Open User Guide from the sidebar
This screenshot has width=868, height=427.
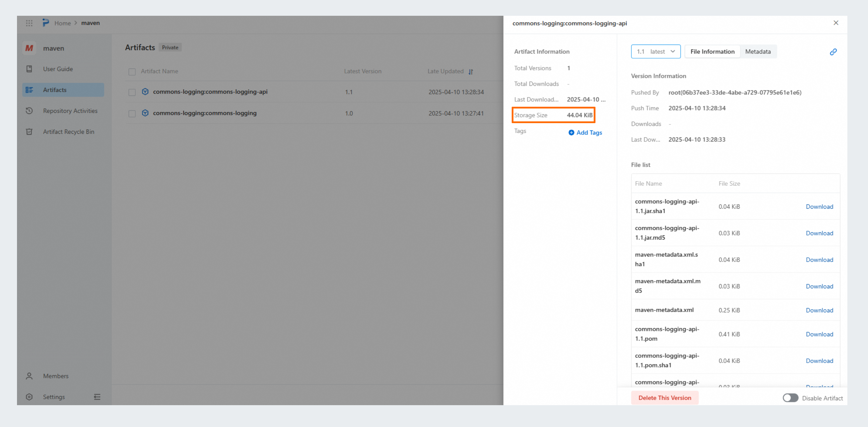[58, 69]
